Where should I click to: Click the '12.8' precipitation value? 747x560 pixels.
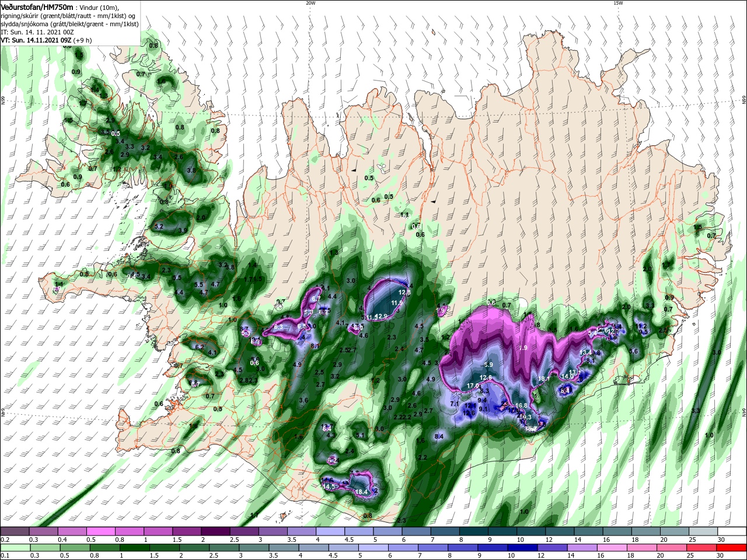[404, 292]
